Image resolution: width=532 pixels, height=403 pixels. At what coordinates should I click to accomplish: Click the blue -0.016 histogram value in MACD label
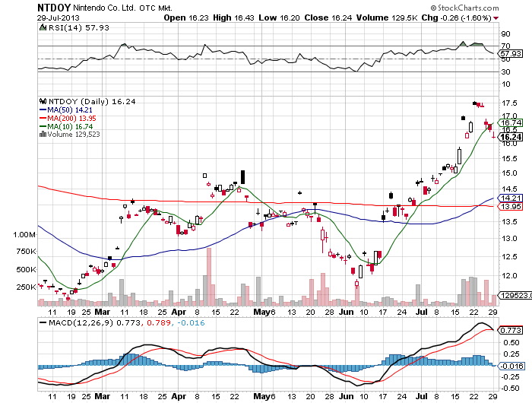tap(191, 322)
